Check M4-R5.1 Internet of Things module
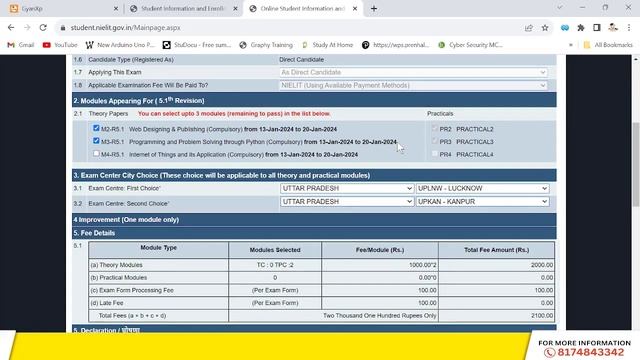This screenshot has height=360, width=640. pos(96,153)
